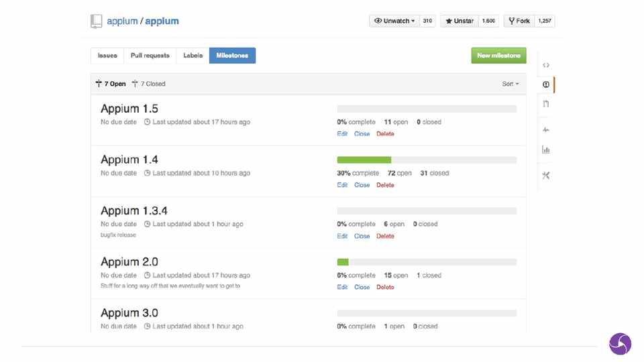The height and width of the screenshot is (362, 644).
Task: Show the 7 Closed milestones
Action: pyautogui.click(x=149, y=84)
